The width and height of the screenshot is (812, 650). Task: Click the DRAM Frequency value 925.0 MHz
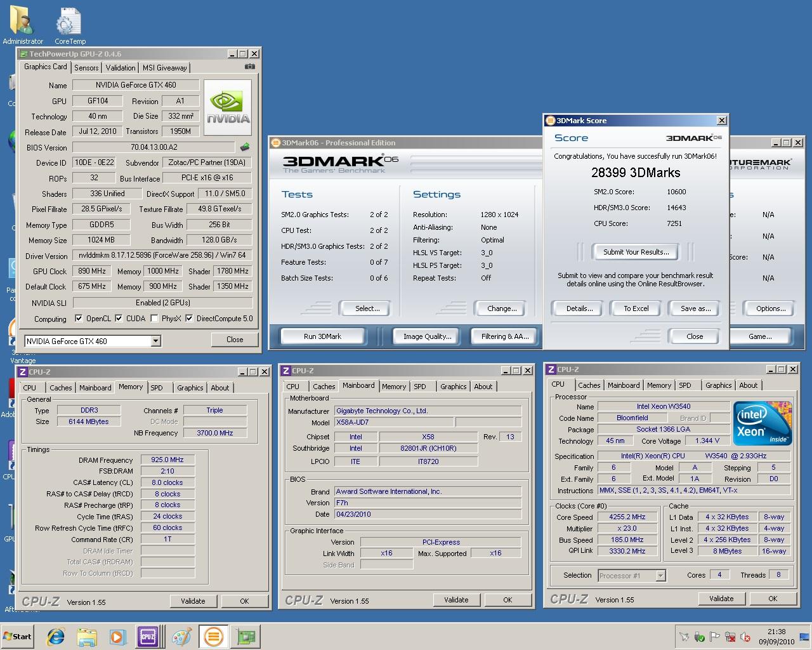[x=167, y=460]
